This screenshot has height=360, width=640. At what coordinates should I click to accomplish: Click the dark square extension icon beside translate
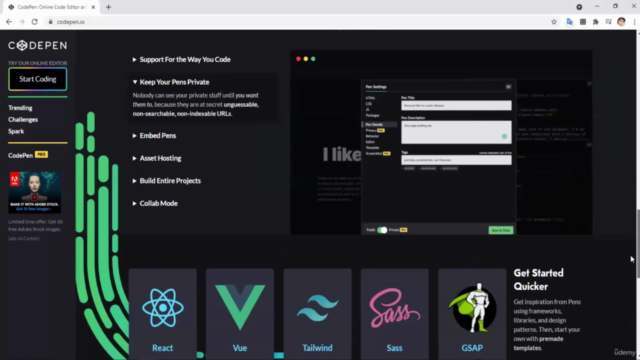click(583, 22)
